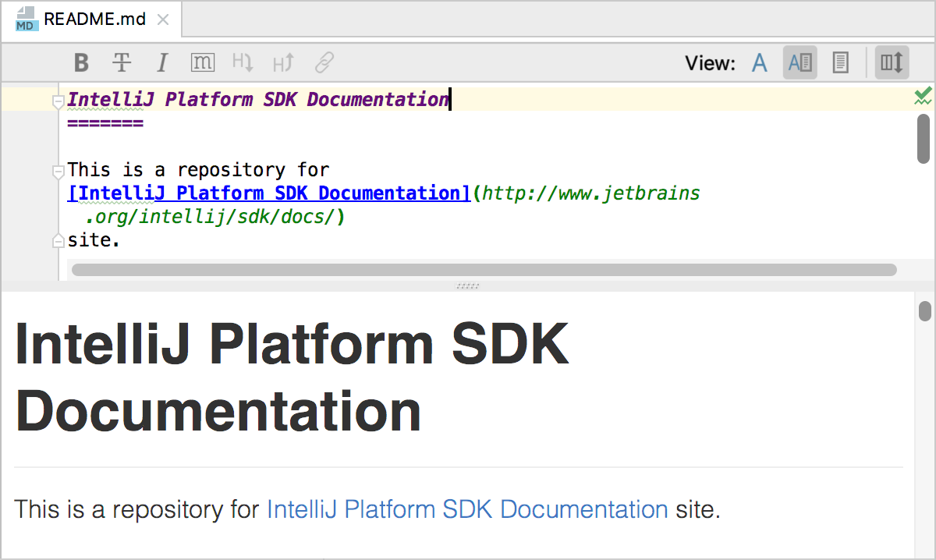
Task: Click the decrease header level icon
Action: point(243,62)
